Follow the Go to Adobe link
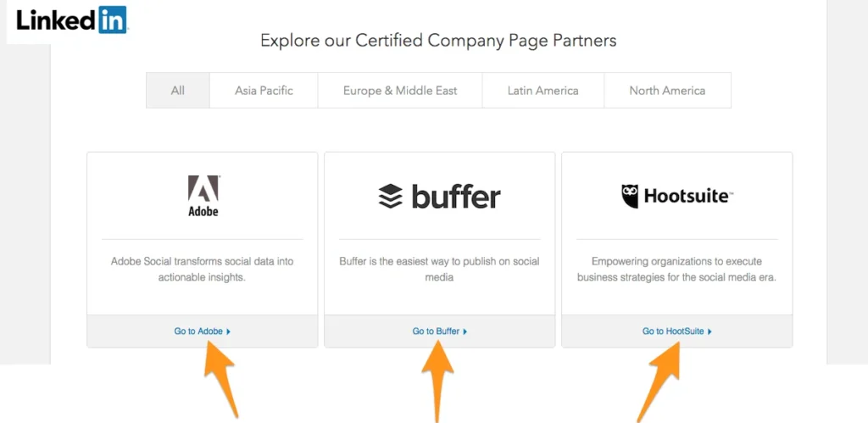 (198, 331)
